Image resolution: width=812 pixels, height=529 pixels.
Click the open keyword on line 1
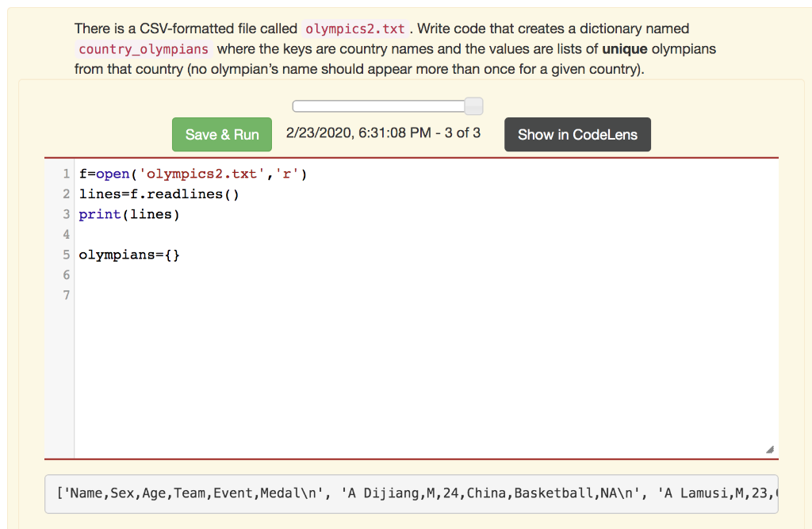(x=111, y=173)
